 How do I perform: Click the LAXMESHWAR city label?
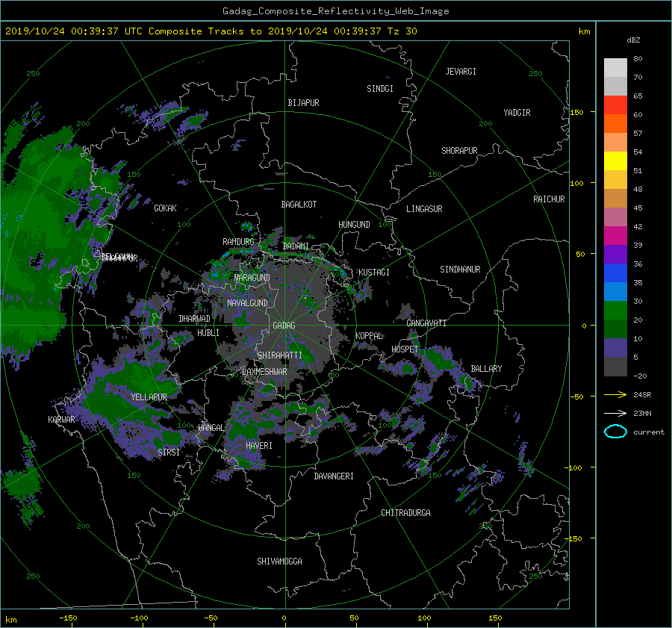pos(264,372)
